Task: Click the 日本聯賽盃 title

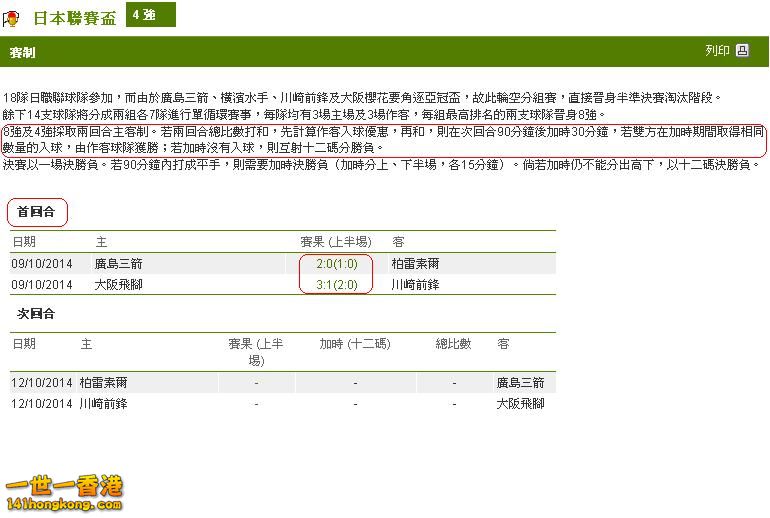Action: point(75,18)
